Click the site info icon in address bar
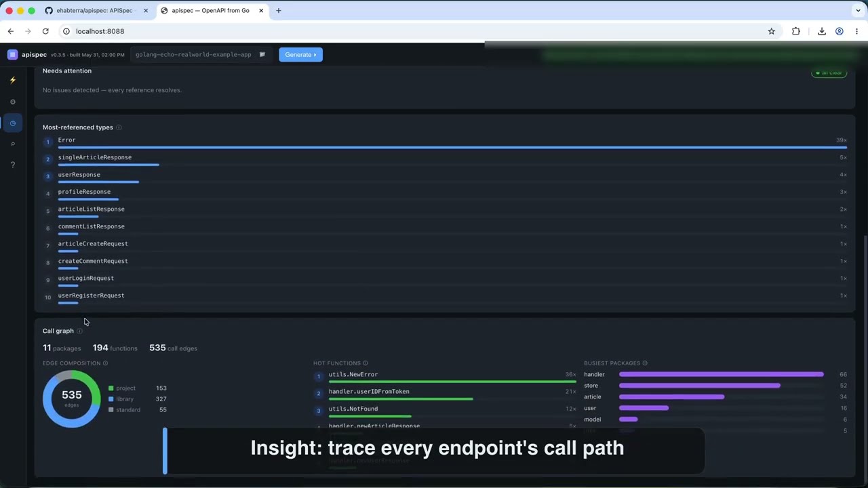The image size is (868, 488). pyautogui.click(x=66, y=31)
